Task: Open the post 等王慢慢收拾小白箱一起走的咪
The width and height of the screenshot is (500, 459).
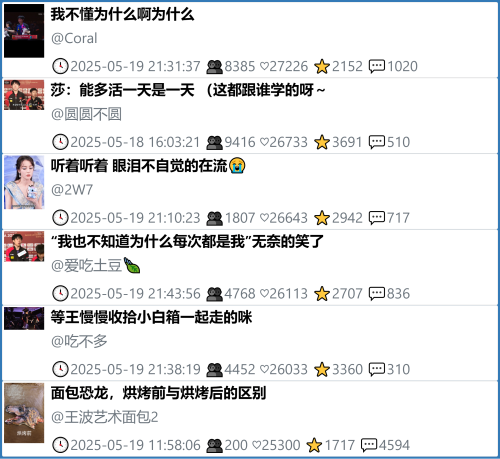Action: [x=151, y=317]
